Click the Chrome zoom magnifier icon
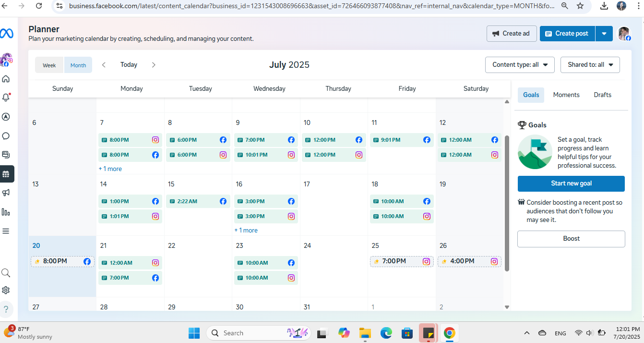The height and width of the screenshot is (343, 644). 565,6
